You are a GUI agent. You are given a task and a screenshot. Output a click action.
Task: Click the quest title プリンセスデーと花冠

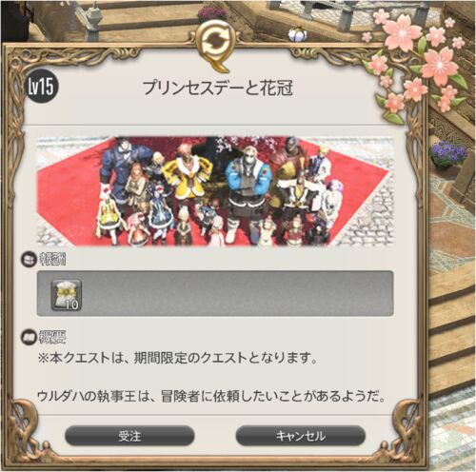click(218, 88)
